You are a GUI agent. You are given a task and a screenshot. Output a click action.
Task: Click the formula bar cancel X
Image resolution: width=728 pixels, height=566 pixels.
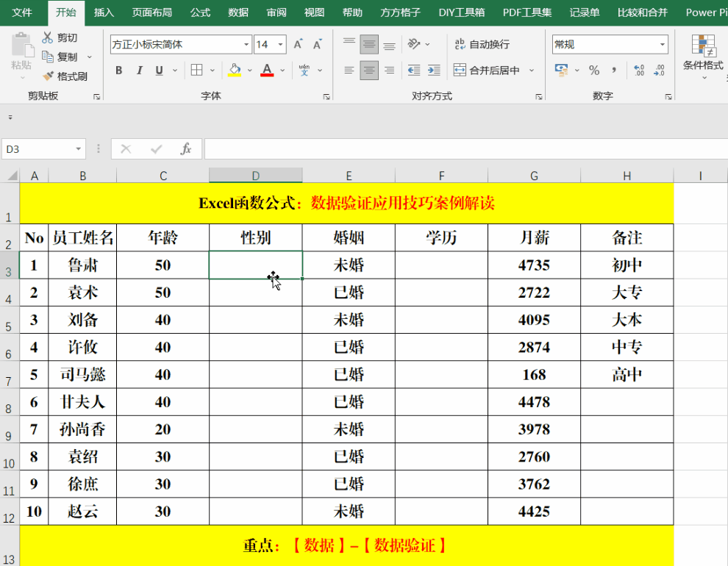(x=125, y=149)
